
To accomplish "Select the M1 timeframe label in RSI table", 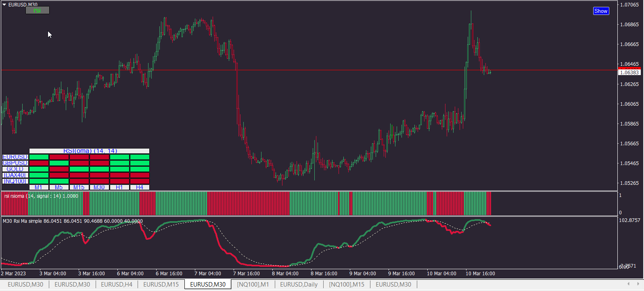I will tap(39, 187).
